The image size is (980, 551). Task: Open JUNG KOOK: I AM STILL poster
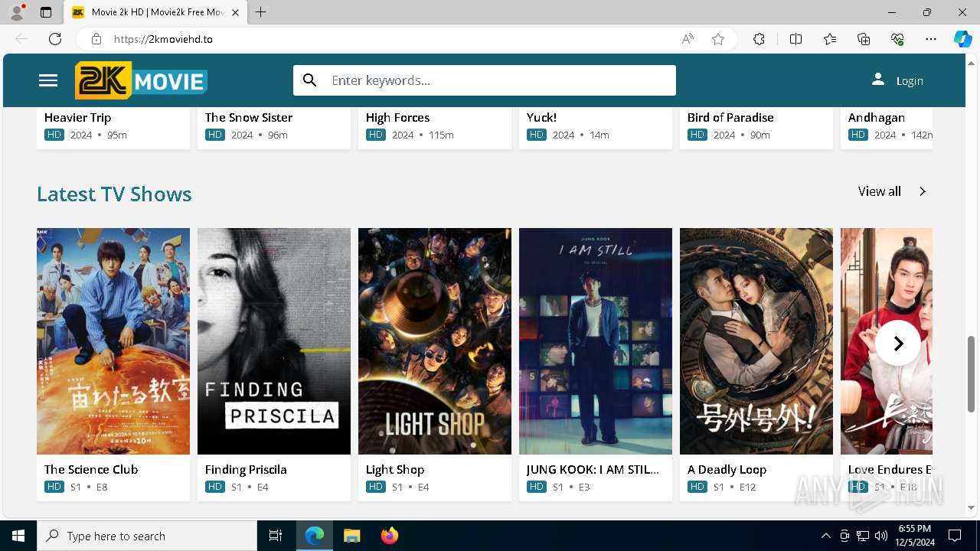tap(596, 341)
